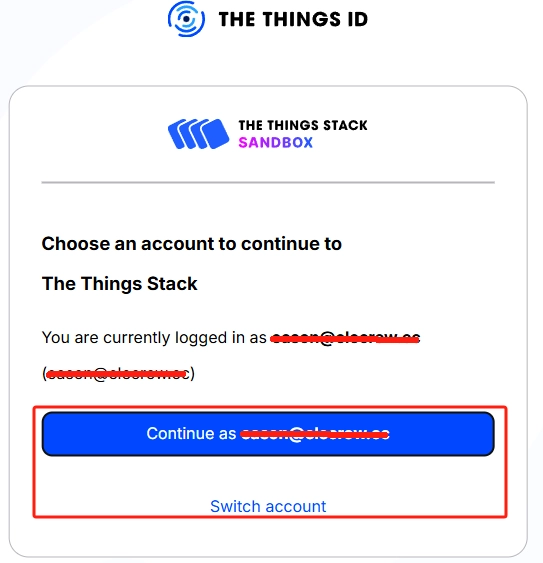The width and height of the screenshot is (543, 563).
Task: Click the stacked blue cards Things Stack logo
Action: pyautogui.click(x=198, y=134)
